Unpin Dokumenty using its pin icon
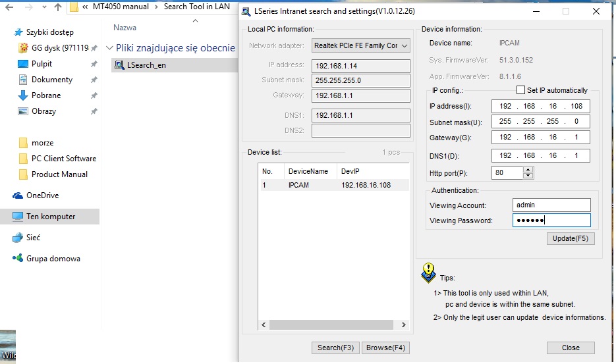This screenshot has width=616, height=364. pos(94,80)
